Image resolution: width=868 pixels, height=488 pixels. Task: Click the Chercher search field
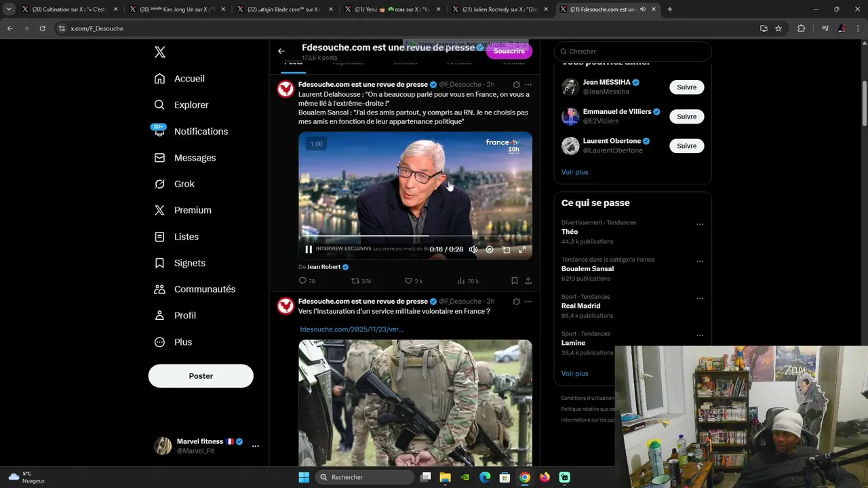[x=633, y=52]
